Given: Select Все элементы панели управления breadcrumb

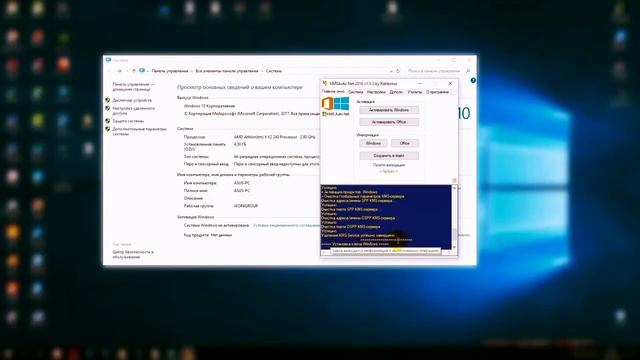Looking at the screenshot, I should [x=227, y=71].
